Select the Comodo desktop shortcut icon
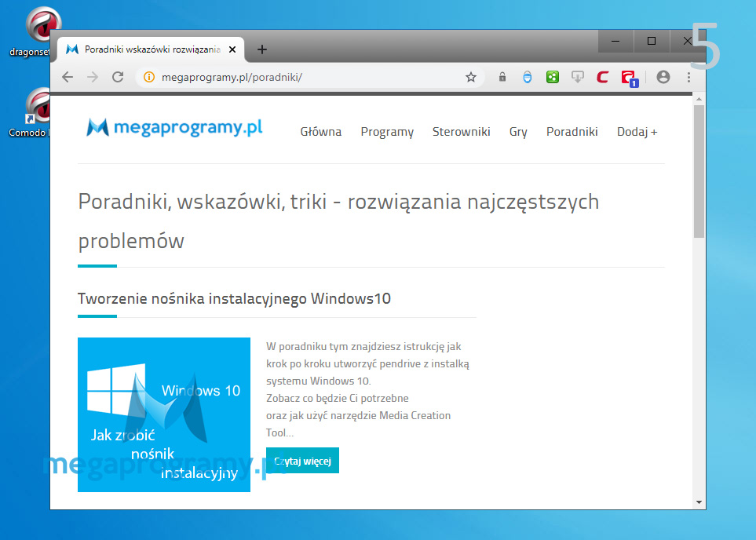The width and height of the screenshot is (756, 540). click(31, 113)
